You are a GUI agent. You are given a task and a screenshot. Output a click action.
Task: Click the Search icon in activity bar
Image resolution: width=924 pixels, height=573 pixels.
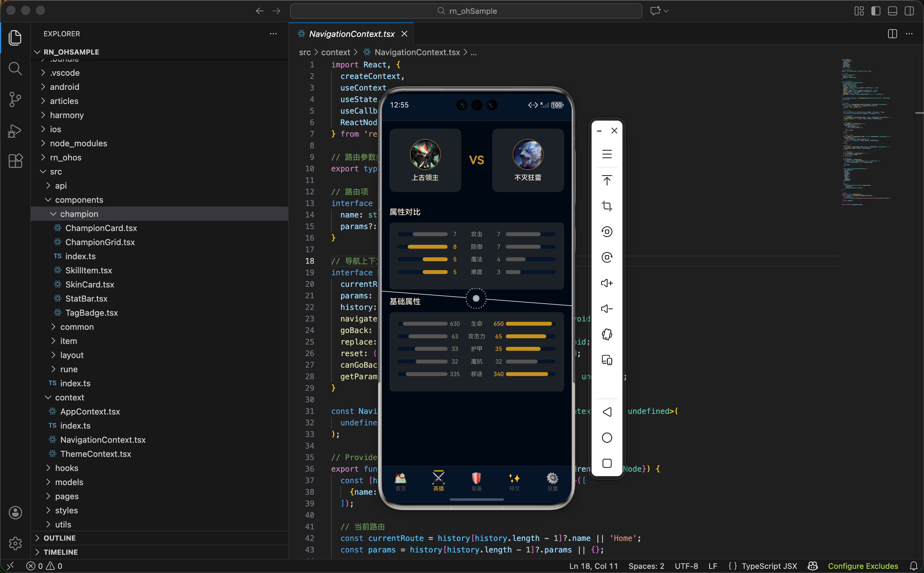(15, 69)
